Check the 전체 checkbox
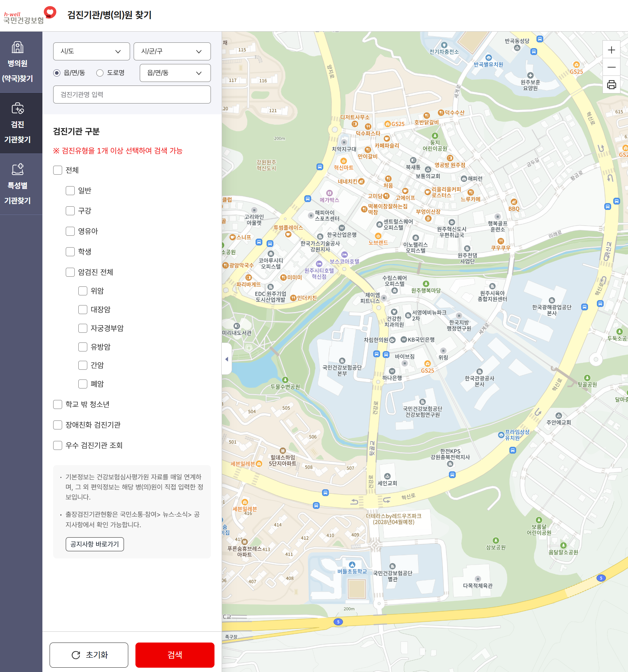Image resolution: width=628 pixels, height=672 pixels. (57, 170)
